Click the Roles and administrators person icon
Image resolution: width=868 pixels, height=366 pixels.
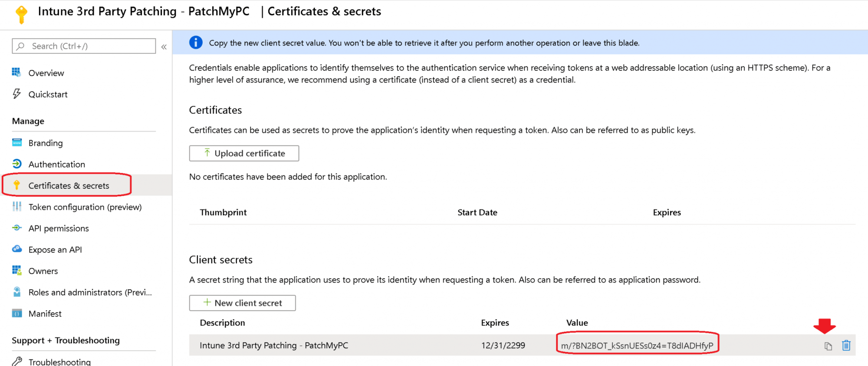(17, 291)
